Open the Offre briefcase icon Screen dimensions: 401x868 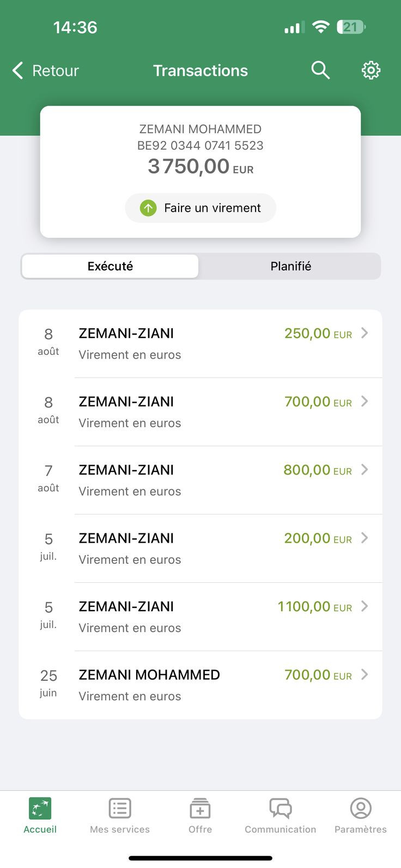200,809
